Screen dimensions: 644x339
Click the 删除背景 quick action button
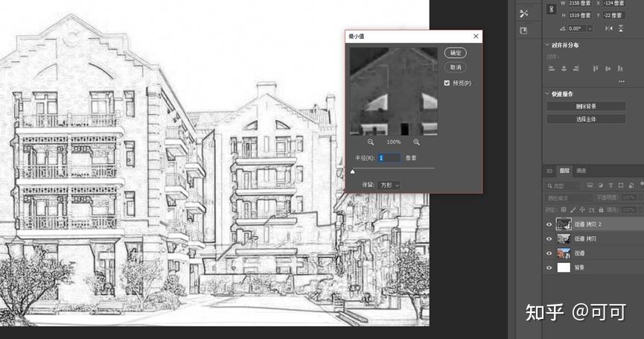586,107
